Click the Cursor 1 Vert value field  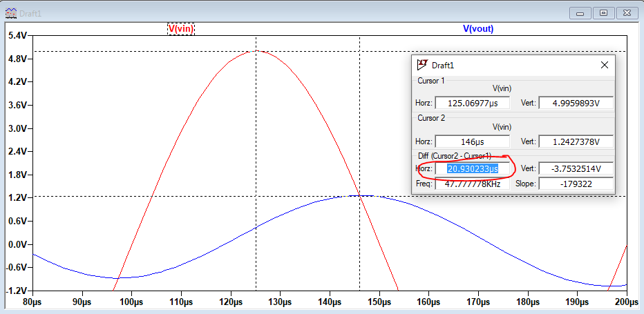(576, 103)
